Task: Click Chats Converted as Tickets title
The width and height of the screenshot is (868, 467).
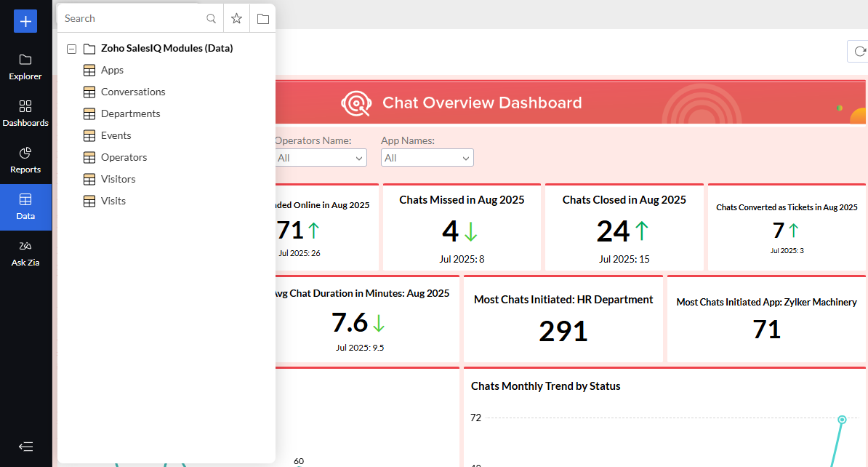Action: pyautogui.click(x=787, y=207)
